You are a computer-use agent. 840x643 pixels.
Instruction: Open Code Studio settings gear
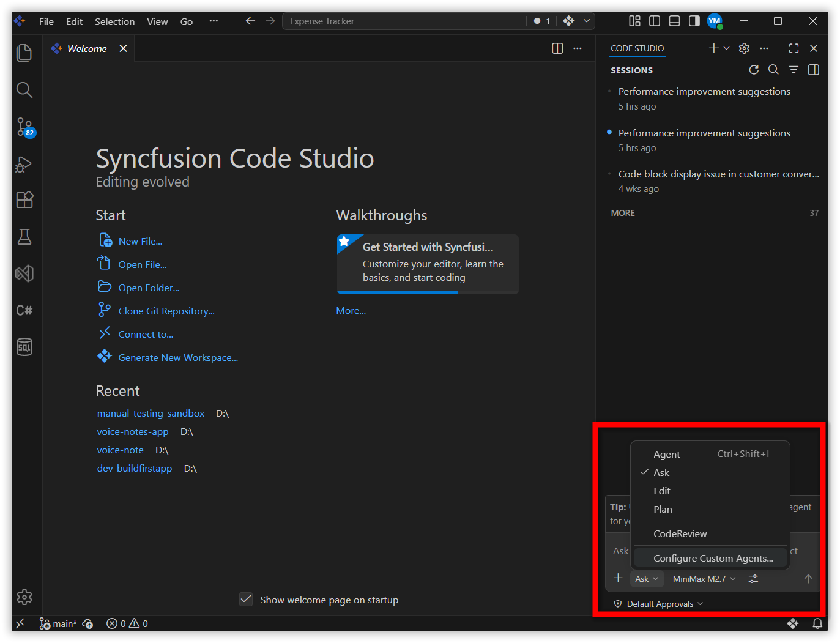pos(744,48)
